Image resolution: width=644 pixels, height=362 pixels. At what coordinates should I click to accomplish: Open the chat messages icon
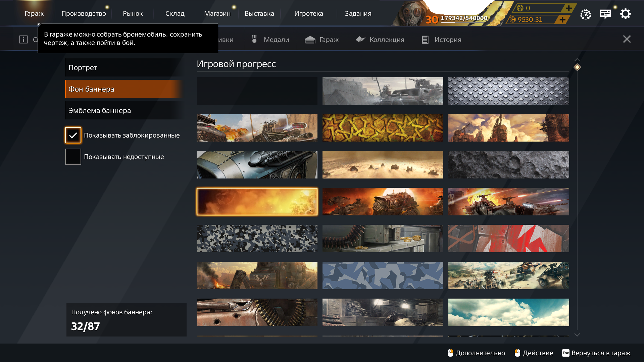(x=605, y=14)
